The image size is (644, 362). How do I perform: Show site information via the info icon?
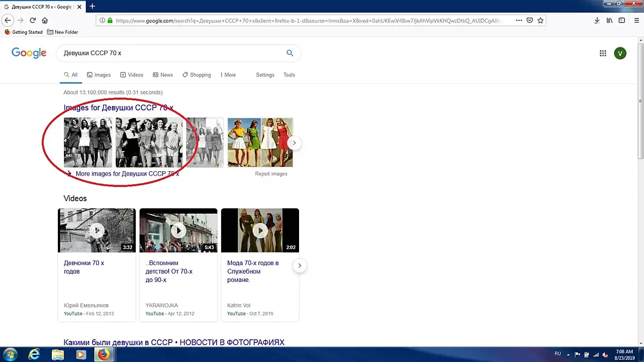coord(102,21)
